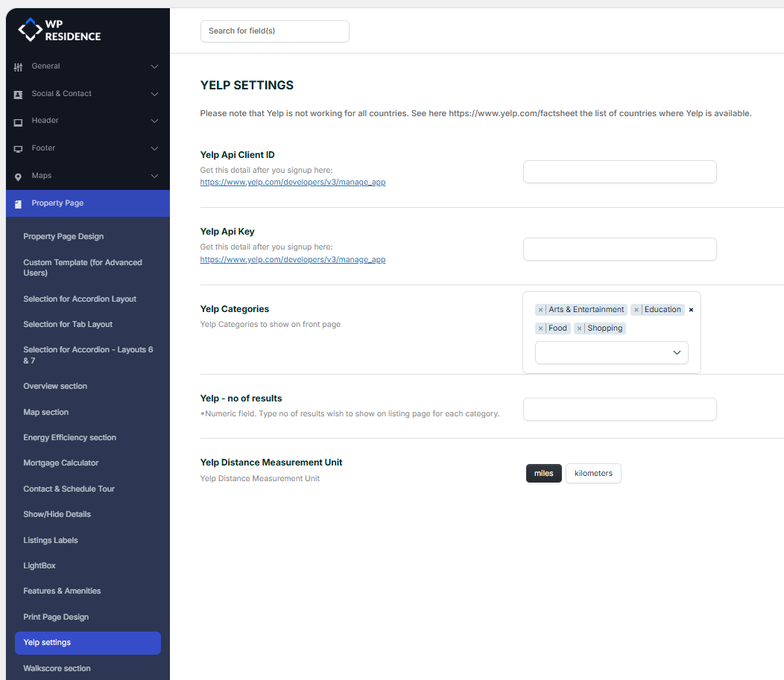Open LightBox settings
This screenshot has height=680, width=784.
[39, 565]
